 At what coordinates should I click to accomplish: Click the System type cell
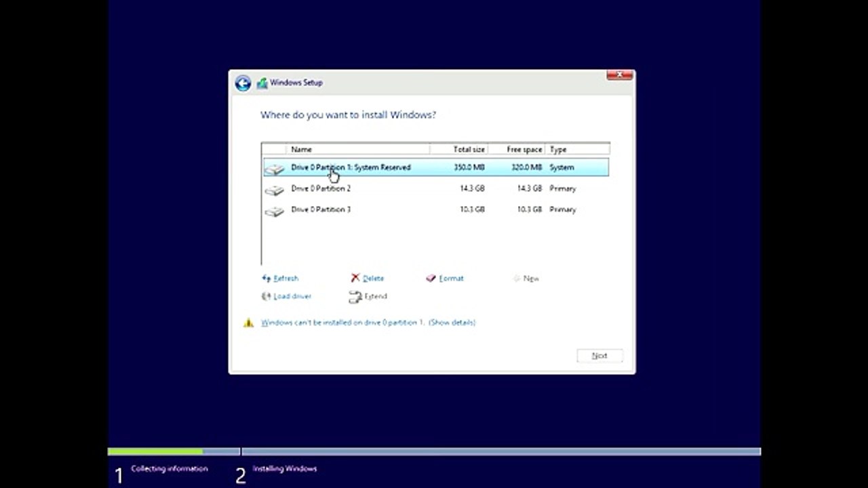click(561, 167)
